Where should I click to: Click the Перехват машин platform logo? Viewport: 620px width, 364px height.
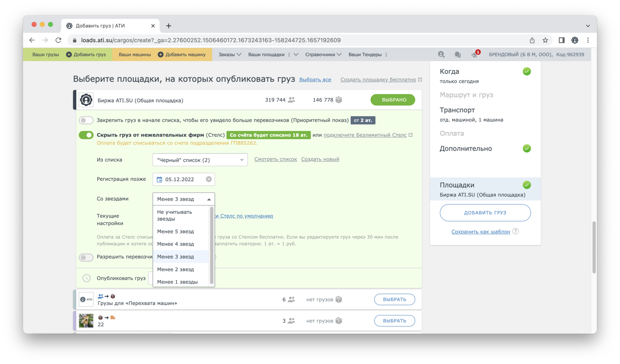pos(86,299)
